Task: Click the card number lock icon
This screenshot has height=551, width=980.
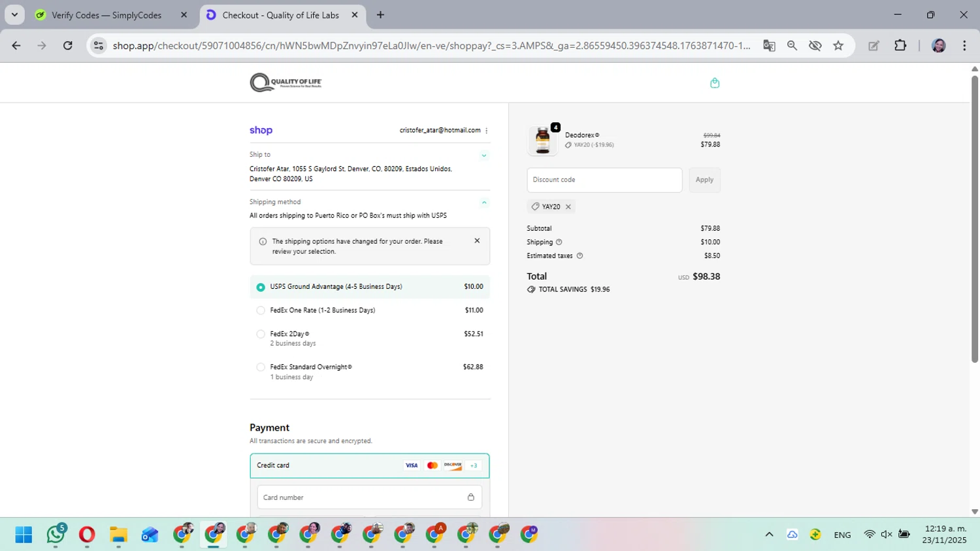Action: click(x=470, y=497)
